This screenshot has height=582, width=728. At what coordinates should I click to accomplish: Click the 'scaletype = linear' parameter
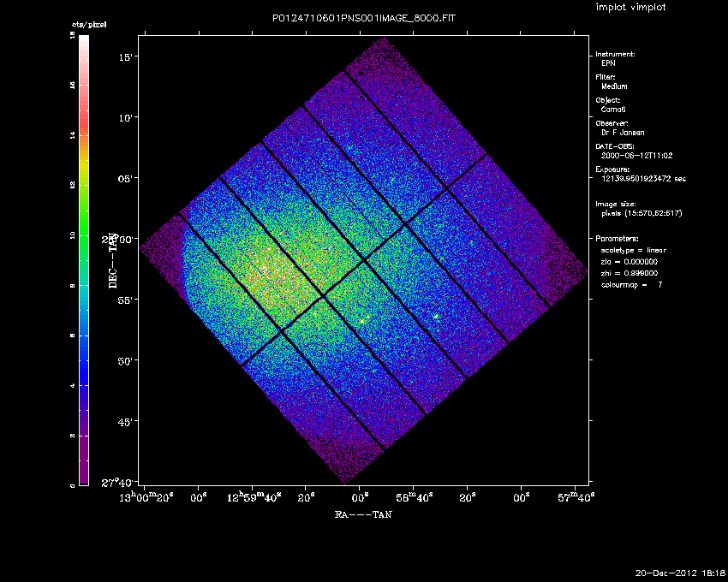pyautogui.click(x=634, y=250)
